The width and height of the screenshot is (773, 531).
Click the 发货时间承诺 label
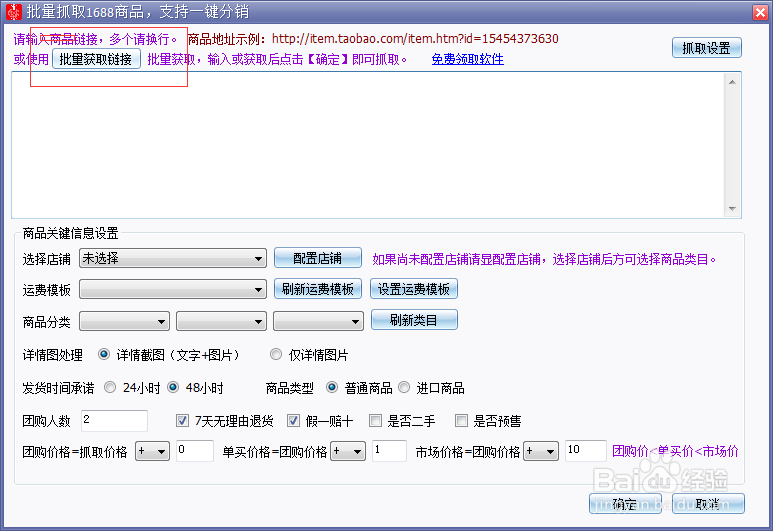[x=58, y=388]
